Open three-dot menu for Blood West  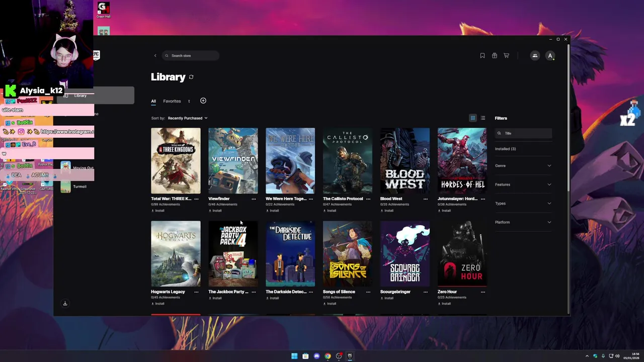pyautogui.click(x=426, y=199)
